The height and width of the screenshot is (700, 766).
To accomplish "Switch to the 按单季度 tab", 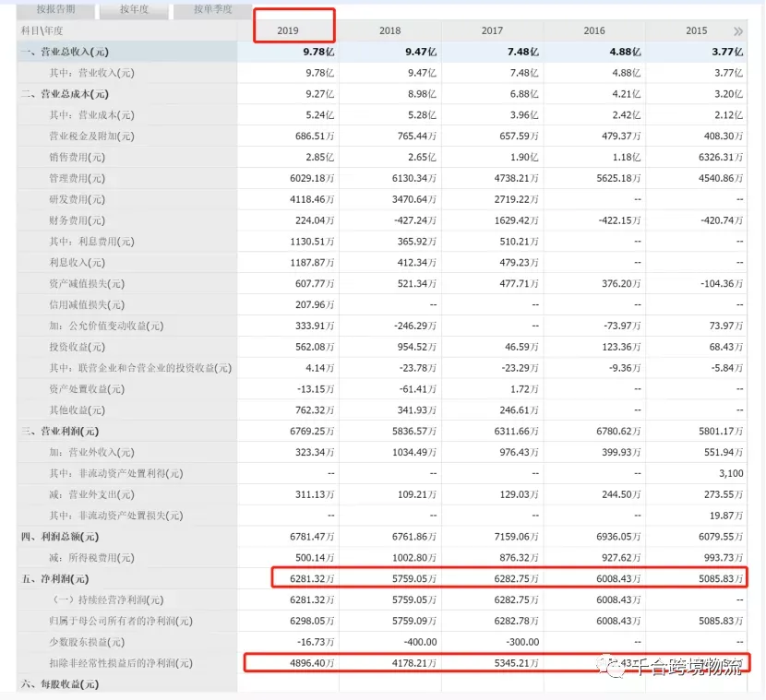I will coord(213,9).
